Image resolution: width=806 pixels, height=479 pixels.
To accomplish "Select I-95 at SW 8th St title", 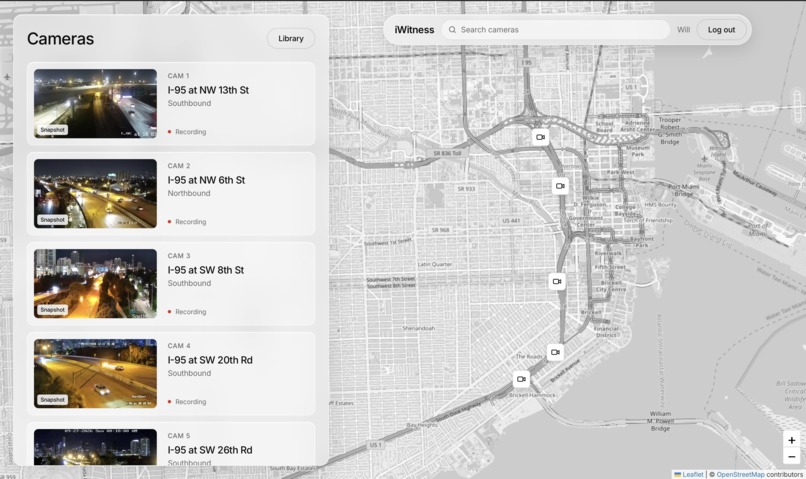I will click(x=206, y=270).
